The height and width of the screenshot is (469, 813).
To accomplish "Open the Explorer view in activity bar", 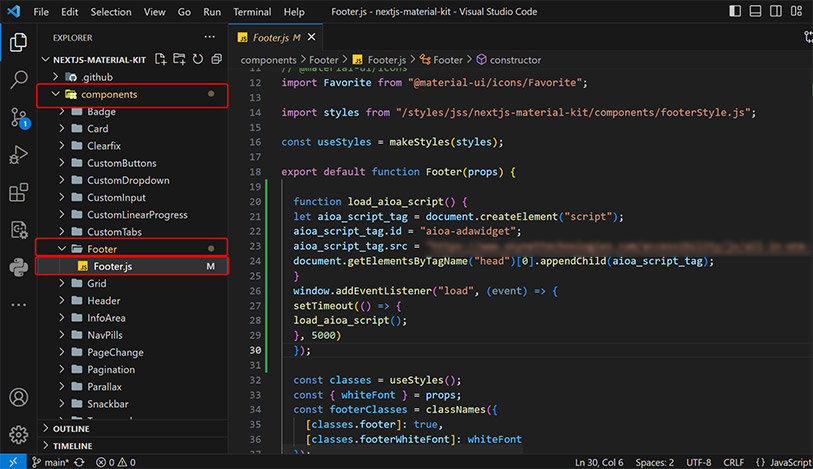I will 18,42.
